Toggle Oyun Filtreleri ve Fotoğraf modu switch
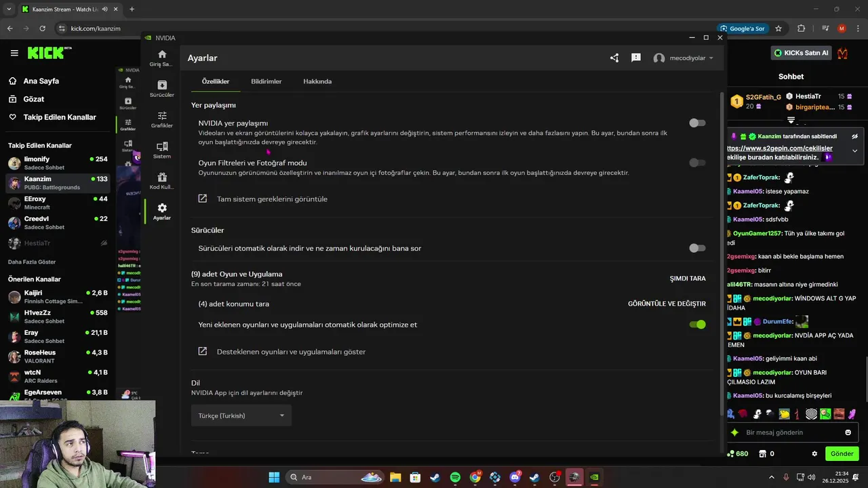Viewport: 868px width, 488px height. [x=697, y=163]
